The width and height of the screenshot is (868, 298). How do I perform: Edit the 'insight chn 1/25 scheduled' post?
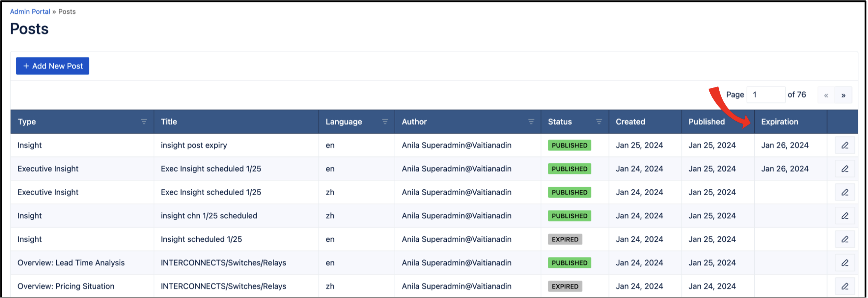844,216
